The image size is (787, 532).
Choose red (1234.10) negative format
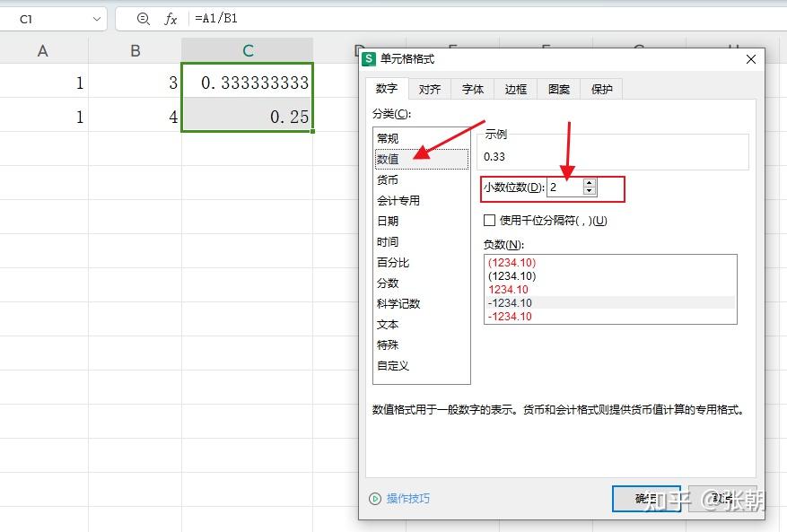610,263
